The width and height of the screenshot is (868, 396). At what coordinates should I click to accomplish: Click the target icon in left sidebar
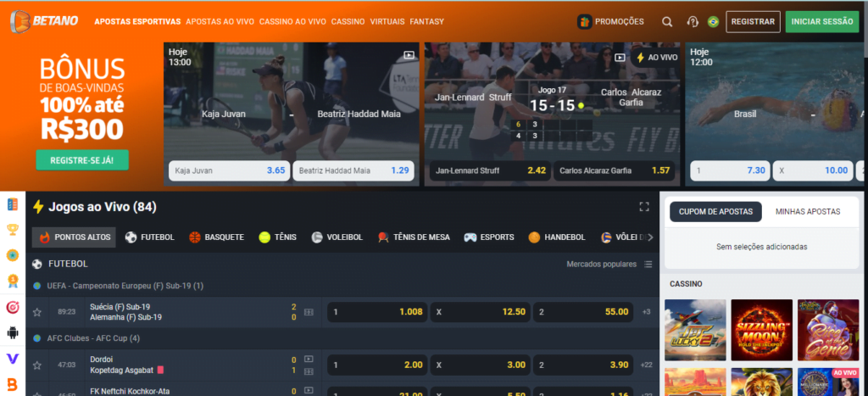12,306
